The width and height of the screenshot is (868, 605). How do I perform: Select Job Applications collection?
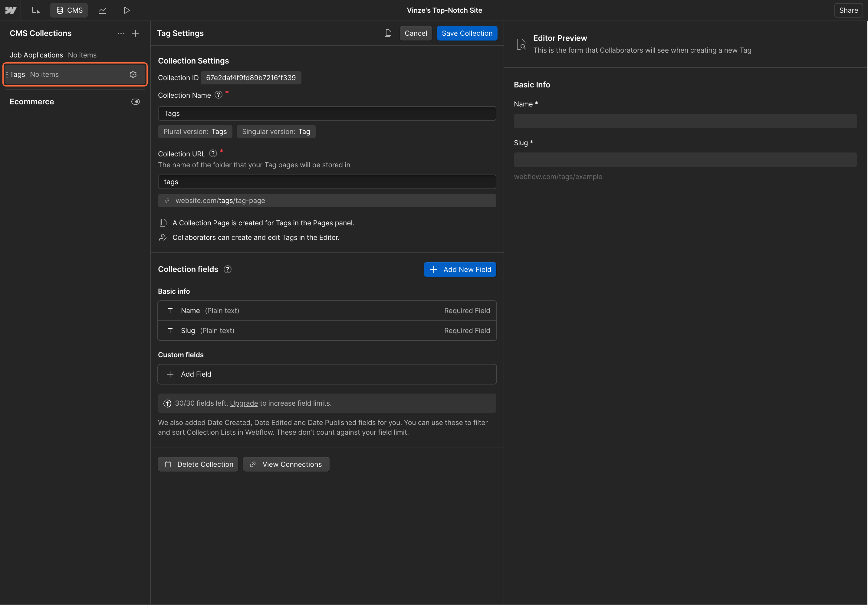click(x=36, y=55)
